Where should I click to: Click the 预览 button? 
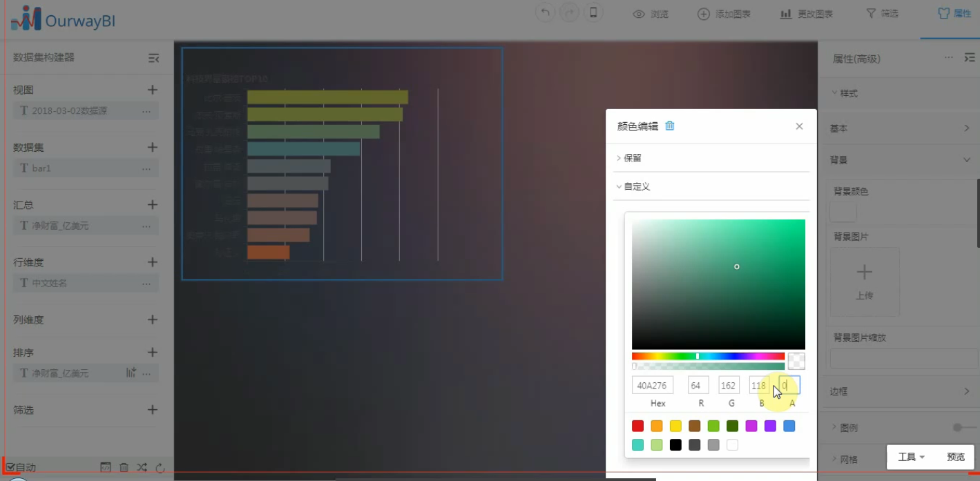pyautogui.click(x=956, y=457)
